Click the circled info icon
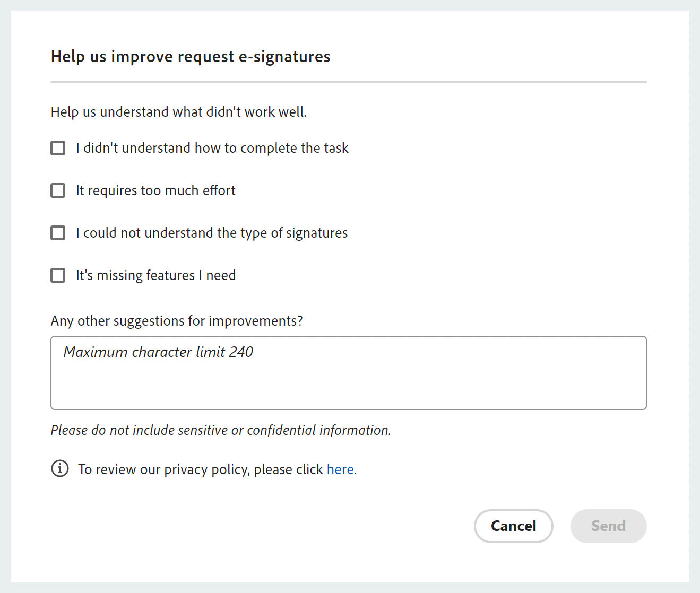This screenshot has height=593, width=700. pos(60,469)
